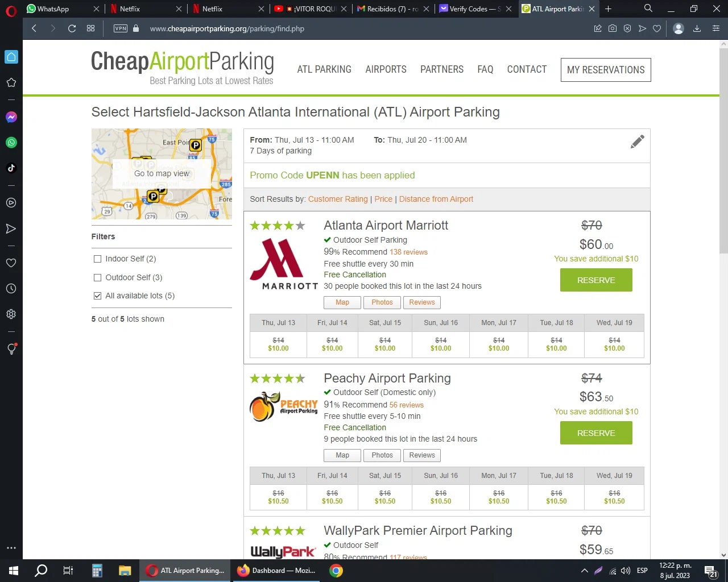Take a snapshot with camera icon
The height and width of the screenshot is (582, 728).
coord(613,28)
